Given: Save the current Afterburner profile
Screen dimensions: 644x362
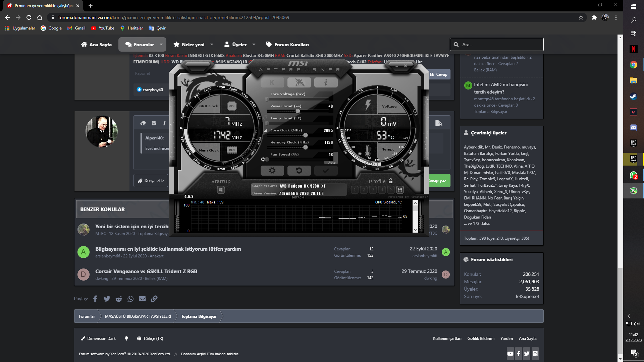Looking at the screenshot, I should click(400, 190).
